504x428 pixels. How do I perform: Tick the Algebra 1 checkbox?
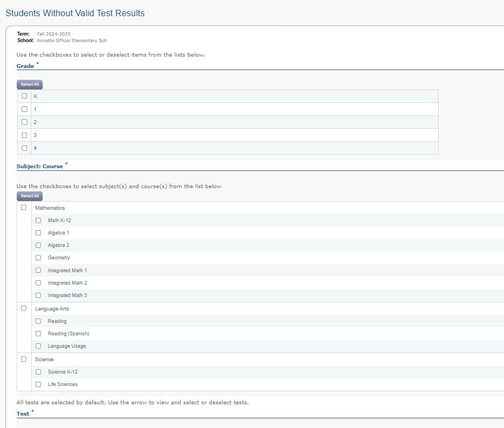tap(38, 233)
